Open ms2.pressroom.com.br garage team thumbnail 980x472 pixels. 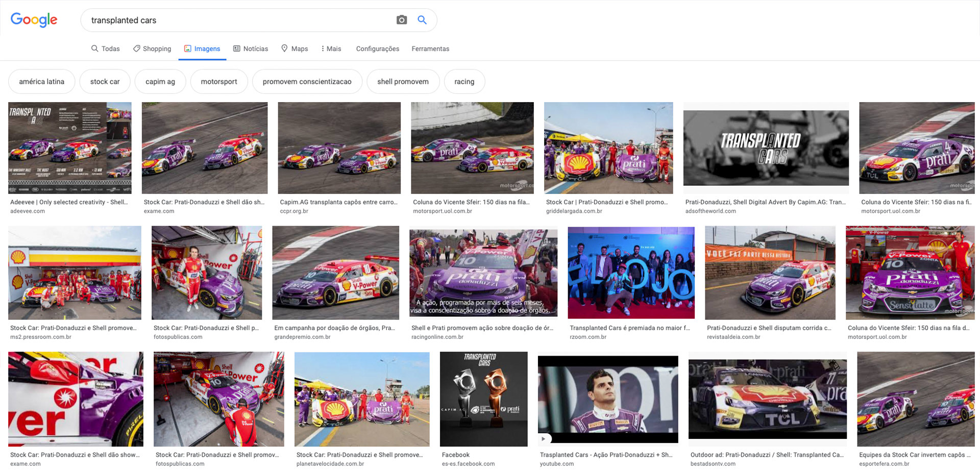(75, 273)
